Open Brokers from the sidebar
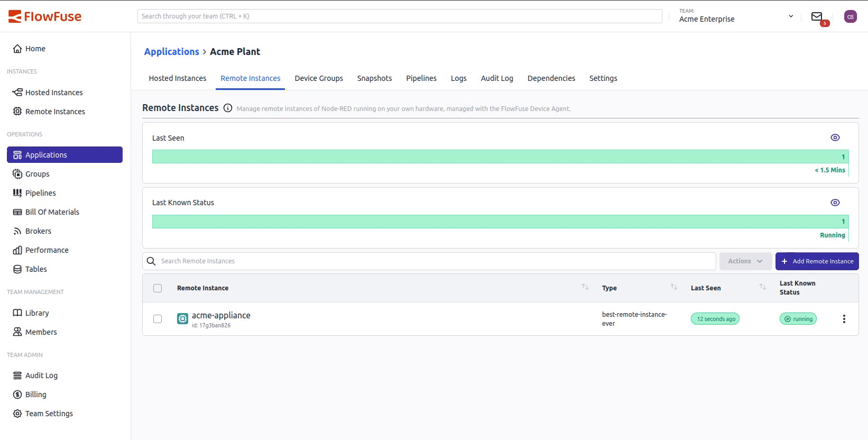 pyautogui.click(x=38, y=231)
